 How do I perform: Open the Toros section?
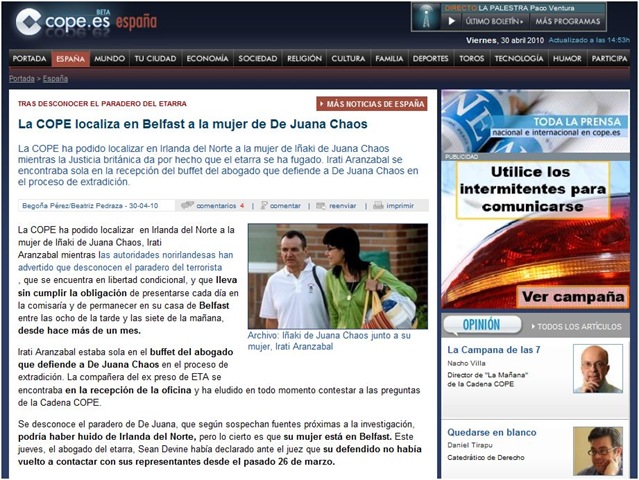click(x=472, y=59)
